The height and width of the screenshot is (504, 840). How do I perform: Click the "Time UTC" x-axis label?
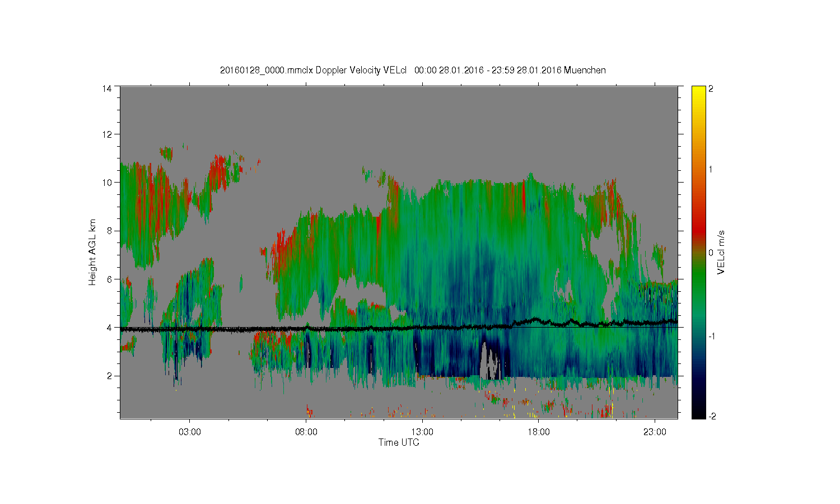point(399,442)
